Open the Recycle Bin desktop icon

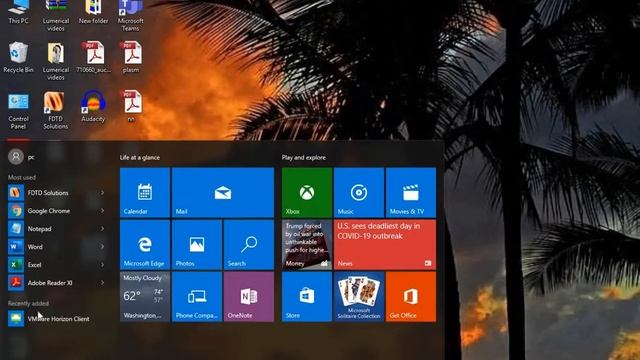pos(18,57)
